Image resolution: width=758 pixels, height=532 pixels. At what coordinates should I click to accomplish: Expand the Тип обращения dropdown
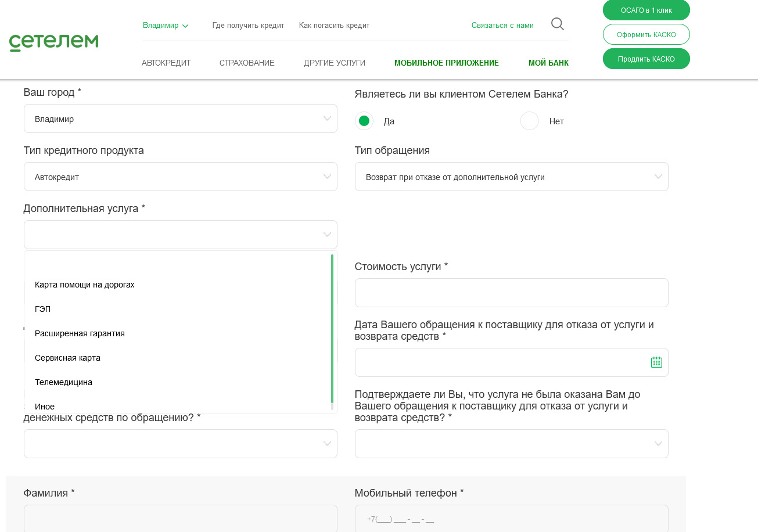coord(511,177)
